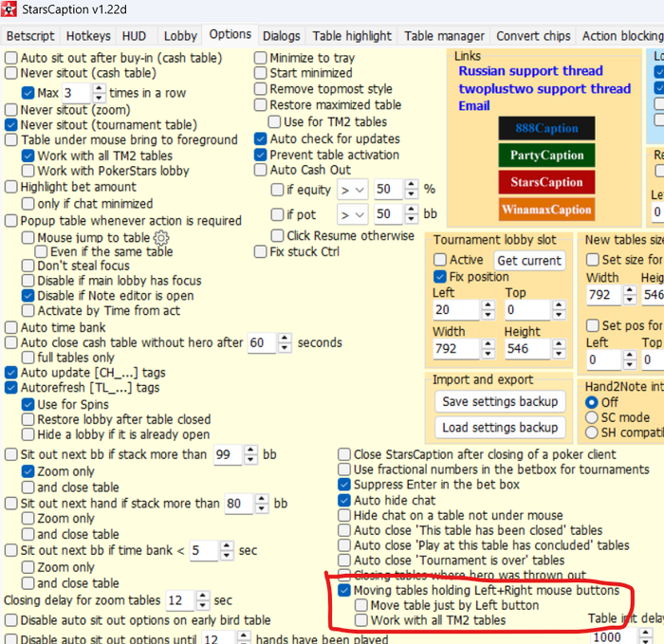Image resolution: width=664 pixels, height=644 pixels.
Task: Open the Russian support thread link
Action: (x=530, y=71)
